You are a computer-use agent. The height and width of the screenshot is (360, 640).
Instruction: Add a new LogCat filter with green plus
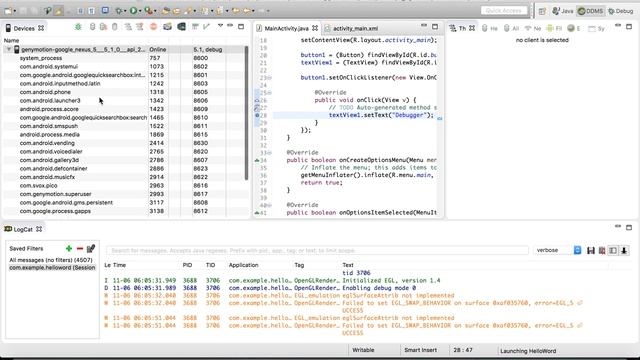(69, 248)
